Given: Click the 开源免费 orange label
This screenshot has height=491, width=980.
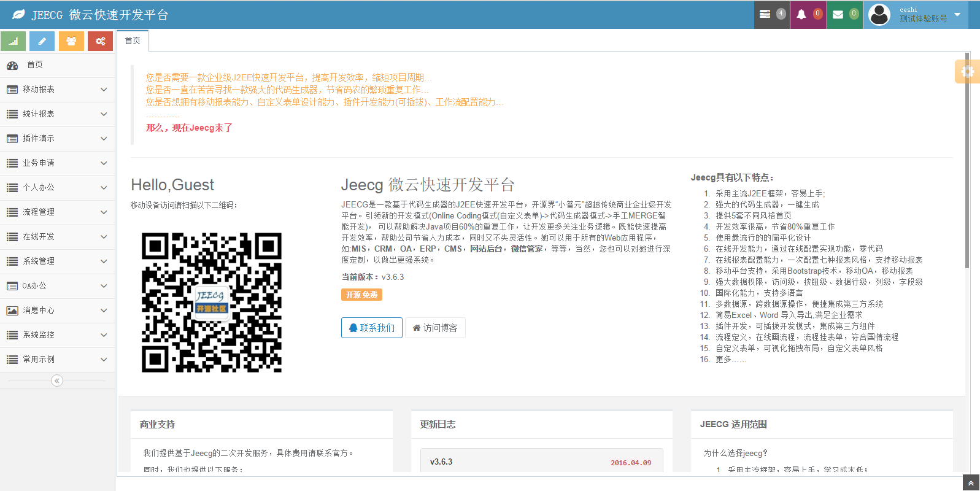Looking at the screenshot, I should (x=361, y=295).
